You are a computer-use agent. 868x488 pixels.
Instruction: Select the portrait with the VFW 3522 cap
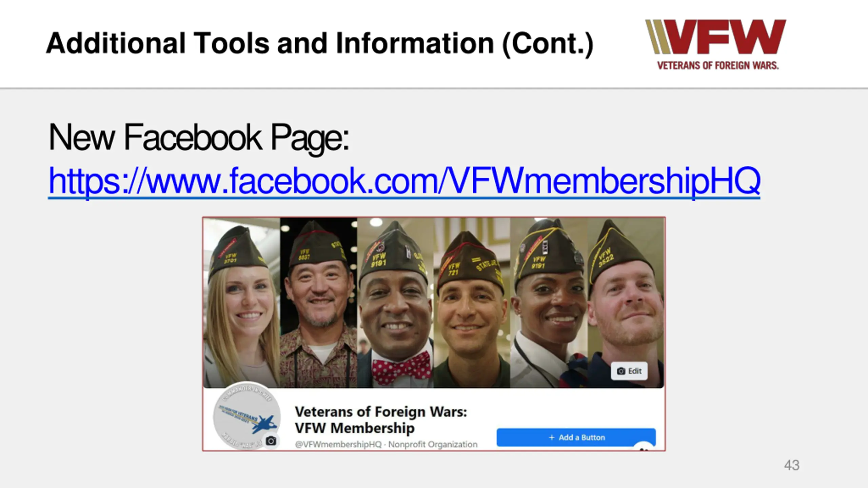click(x=626, y=303)
